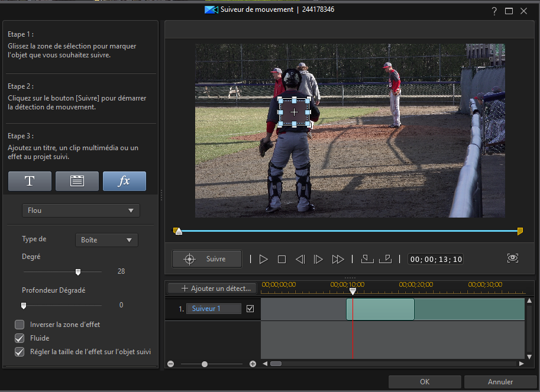Viewport: 540px width, 392px height.
Task: Click the OK button
Action: (x=425, y=382)
